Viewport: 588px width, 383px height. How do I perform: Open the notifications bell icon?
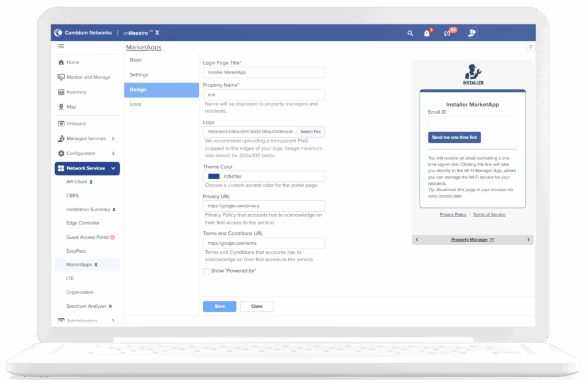coord(427,33)
